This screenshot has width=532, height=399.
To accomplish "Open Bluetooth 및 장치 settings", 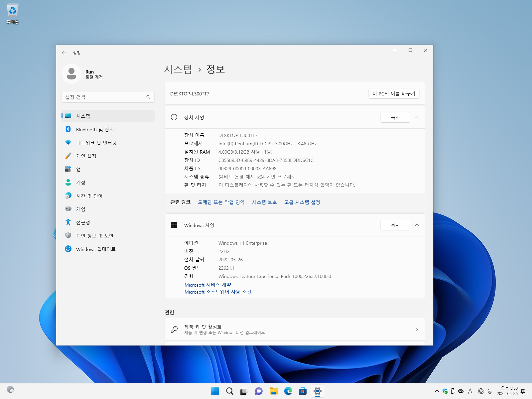I will 108,129.
